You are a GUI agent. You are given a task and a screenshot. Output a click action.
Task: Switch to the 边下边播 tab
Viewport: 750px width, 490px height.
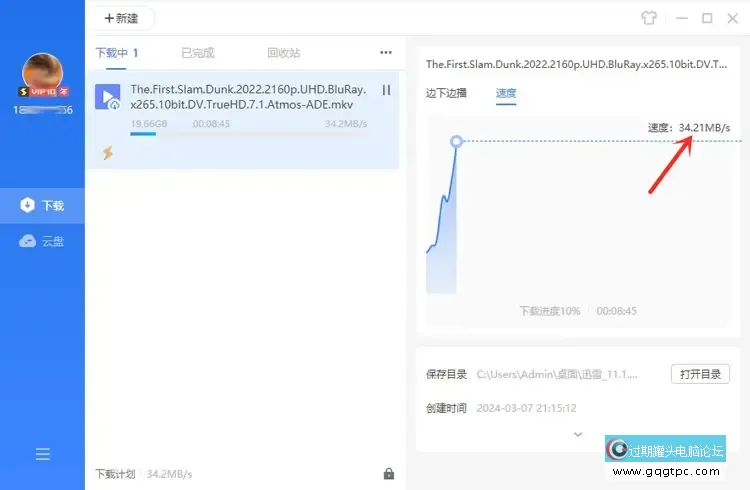[x=446, y=93]
